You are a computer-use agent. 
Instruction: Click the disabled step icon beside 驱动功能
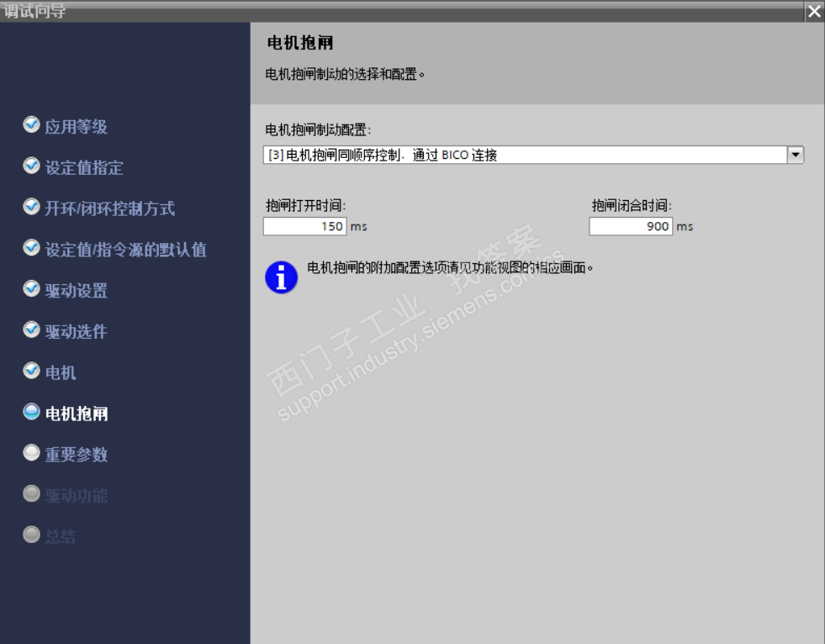click(32, 494)
